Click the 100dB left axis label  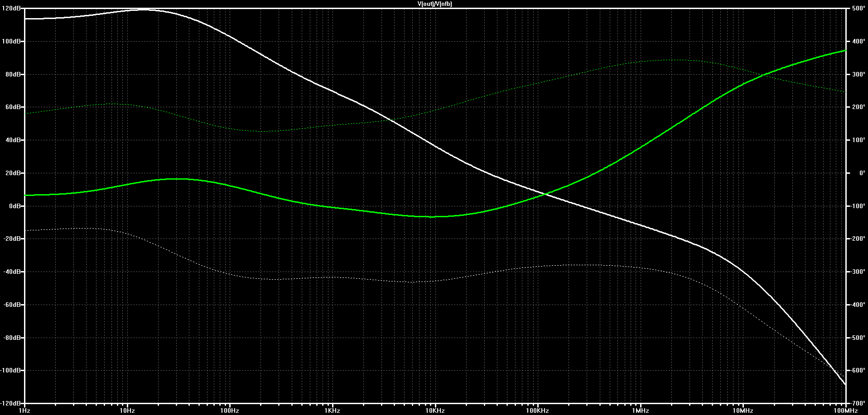click(11, 41)
